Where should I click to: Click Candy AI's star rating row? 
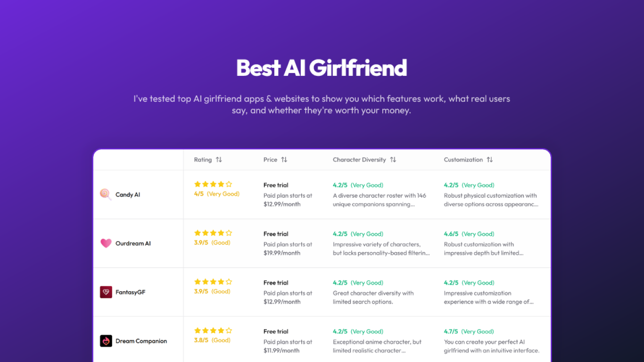[213, 184]
